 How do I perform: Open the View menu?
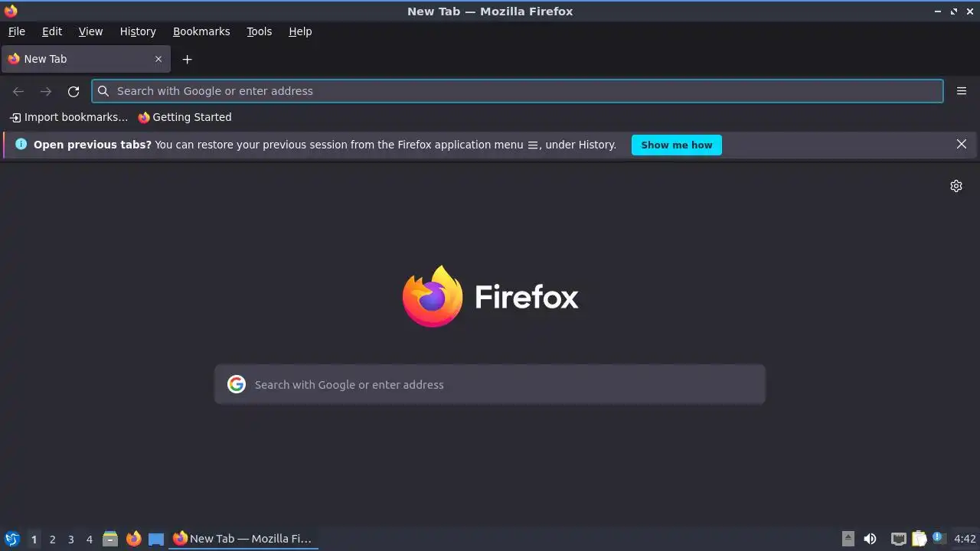pos(90,31)
